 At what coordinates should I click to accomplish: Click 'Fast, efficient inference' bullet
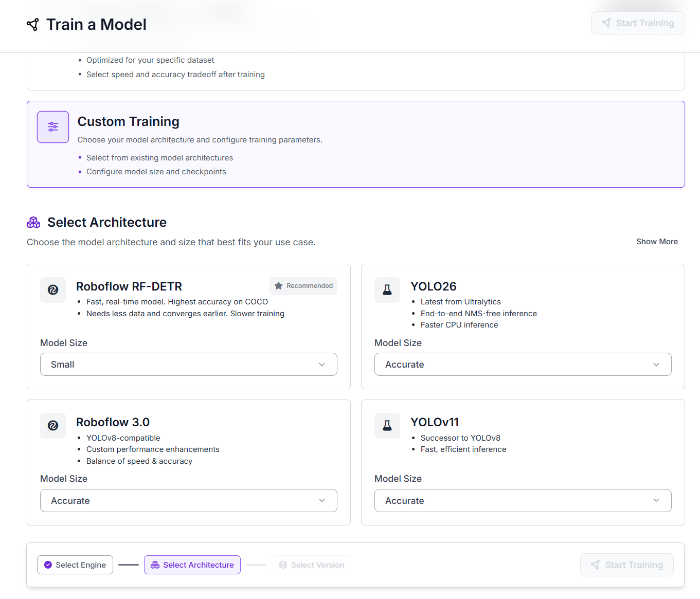coord(463,449)
